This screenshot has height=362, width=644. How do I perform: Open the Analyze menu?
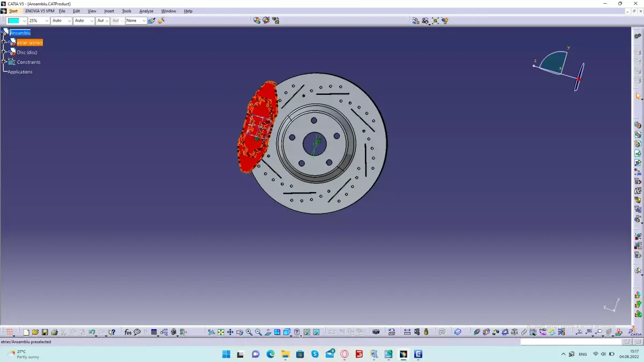[146, 11]
